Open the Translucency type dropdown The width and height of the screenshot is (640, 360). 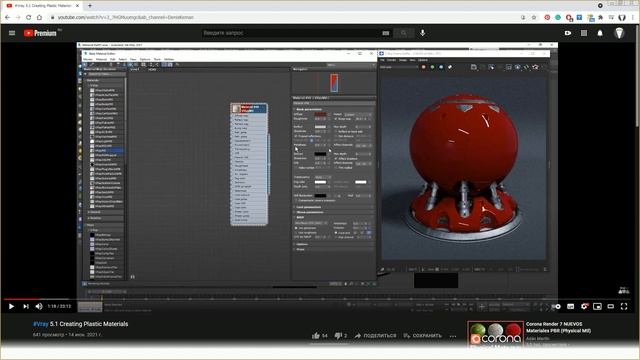[x=323, y=177]
